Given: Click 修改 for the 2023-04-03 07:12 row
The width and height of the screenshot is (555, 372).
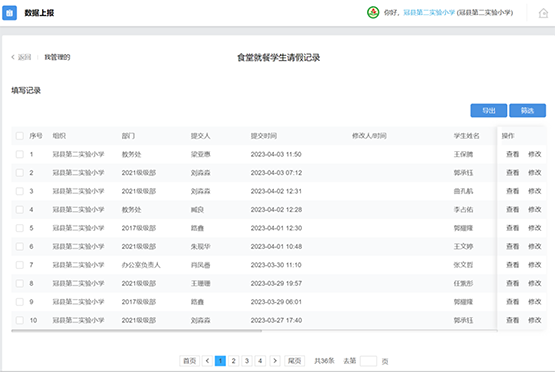Looking at the screenshot, I should (x=534, y=173).
